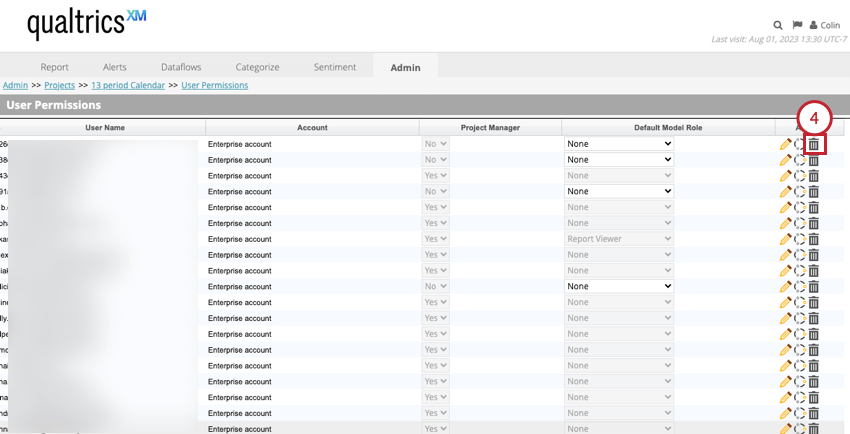This screenshot has height=434, width=850.
Task: Click the trash icon in first user row
Action: click(x=814, y=144)
